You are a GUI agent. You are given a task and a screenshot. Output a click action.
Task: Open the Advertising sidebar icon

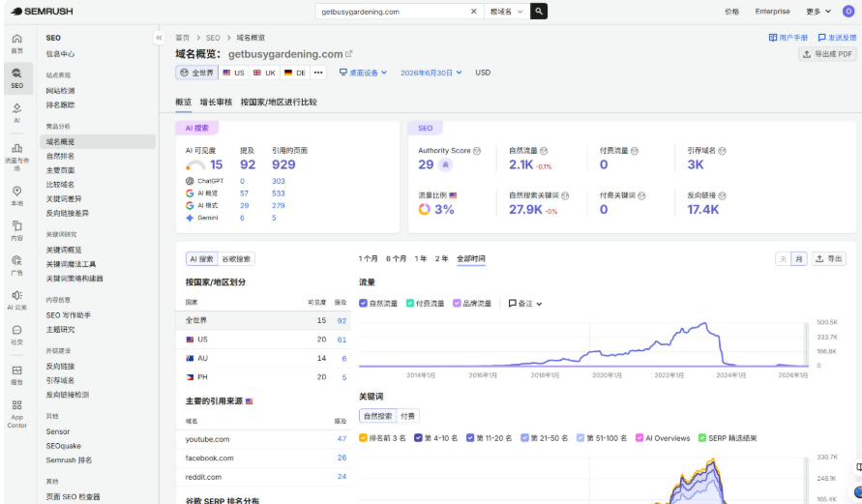(x=17, y=265)
